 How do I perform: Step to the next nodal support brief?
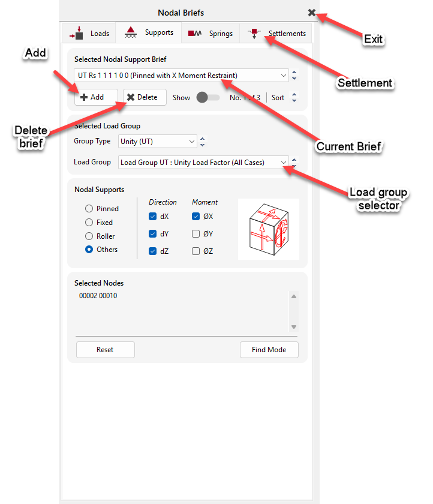coord(294,79)
